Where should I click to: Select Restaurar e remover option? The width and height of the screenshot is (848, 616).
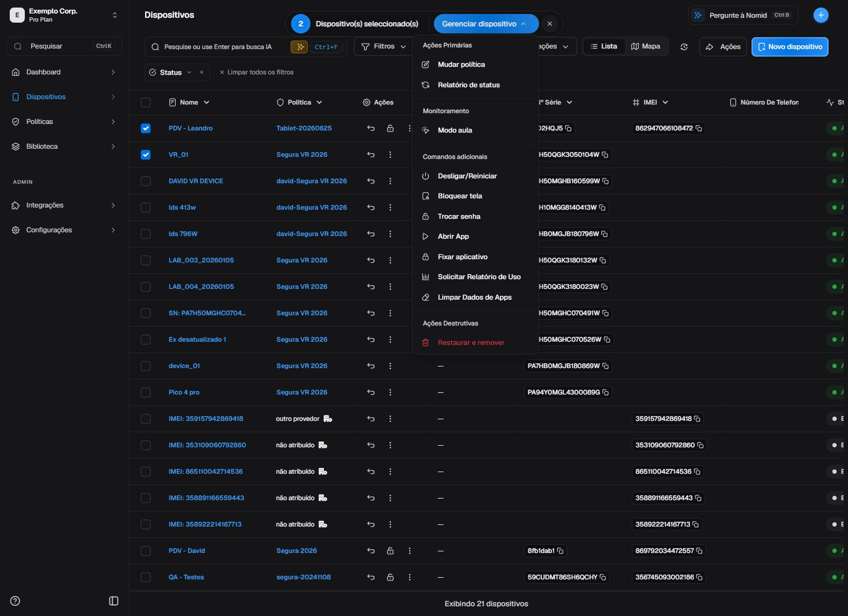(475, 343)
